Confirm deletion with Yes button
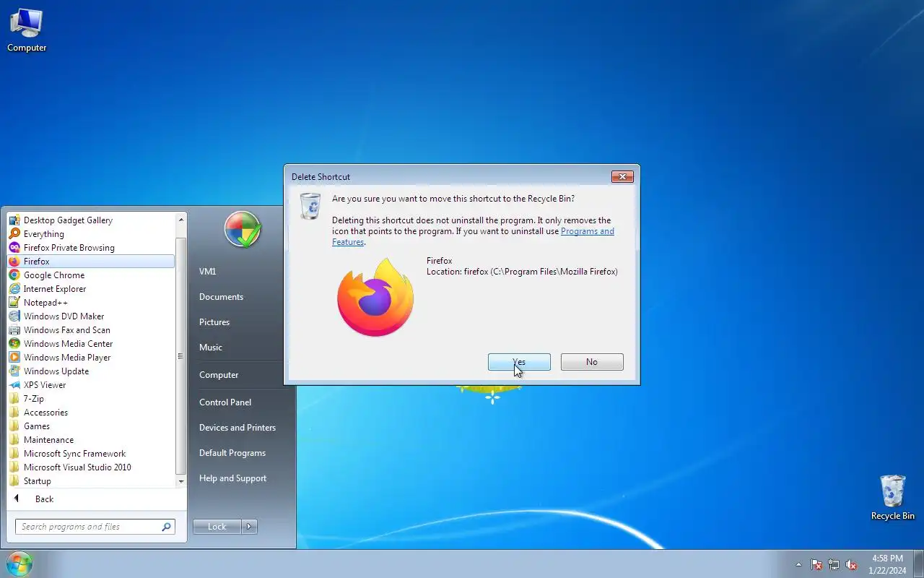The height and width of the screenshot is (578, 924). click(x=519, y=362)
